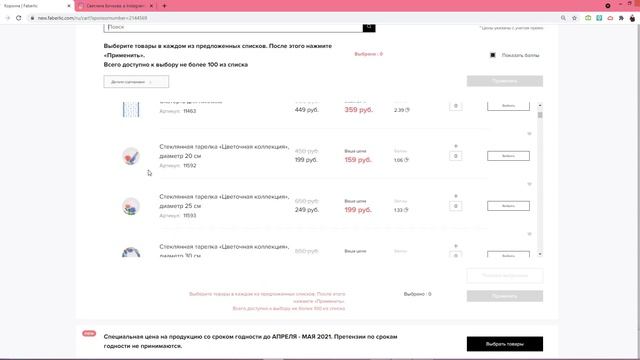Open the Extensions puzzle-piece menu
This screenshot has width=640, height=360.
(x=621, y=18)
